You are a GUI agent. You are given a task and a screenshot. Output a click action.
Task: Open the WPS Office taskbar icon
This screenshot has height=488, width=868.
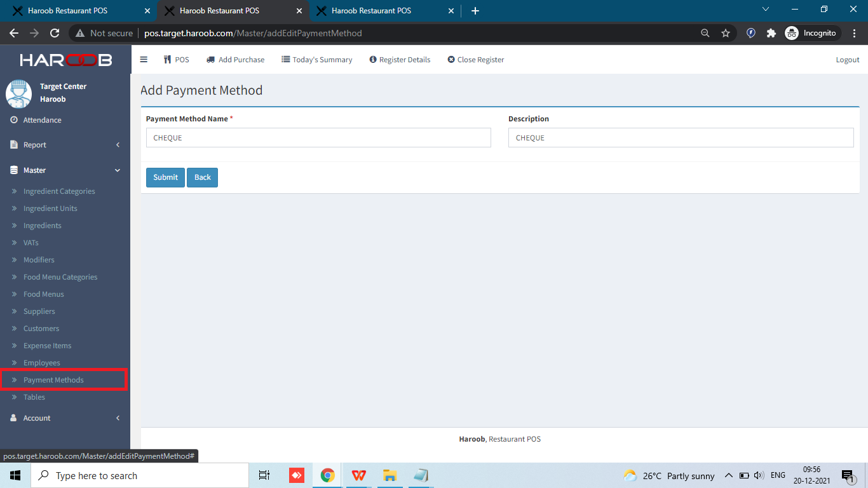[x=359, y=475]
